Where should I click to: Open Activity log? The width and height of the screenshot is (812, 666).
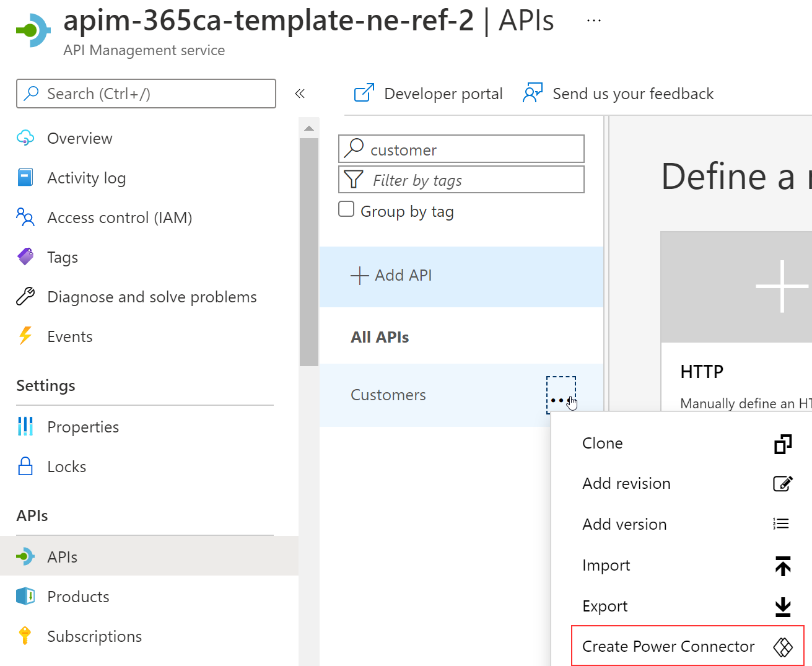coord(87,178)
